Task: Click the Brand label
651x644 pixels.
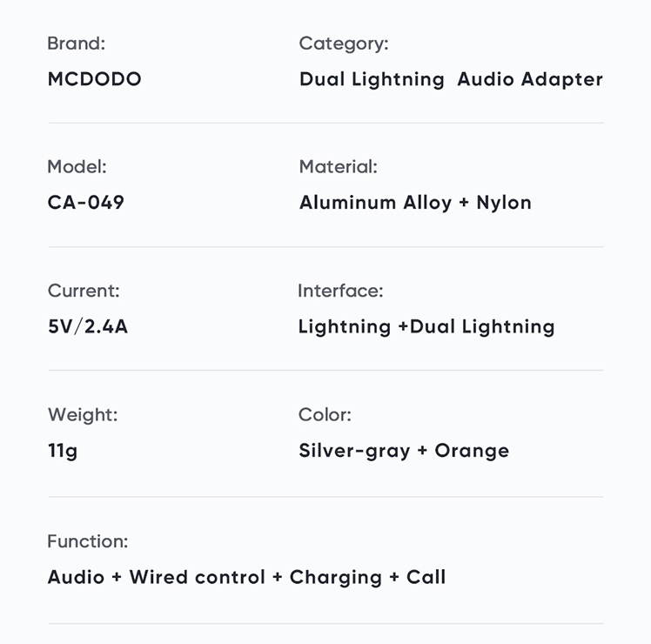Action: (77, 44)
